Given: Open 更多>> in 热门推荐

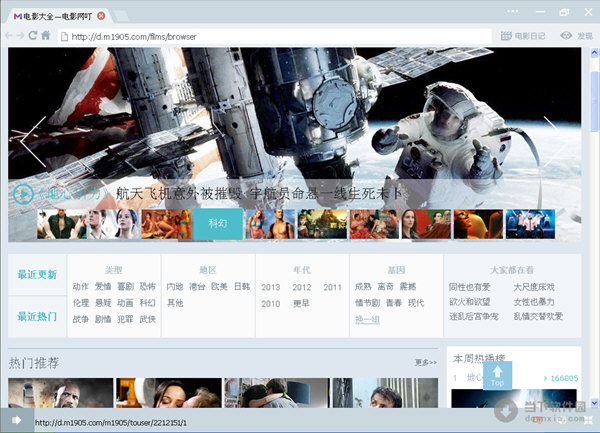Looking at the screenshot, I should tap(426, 362).
